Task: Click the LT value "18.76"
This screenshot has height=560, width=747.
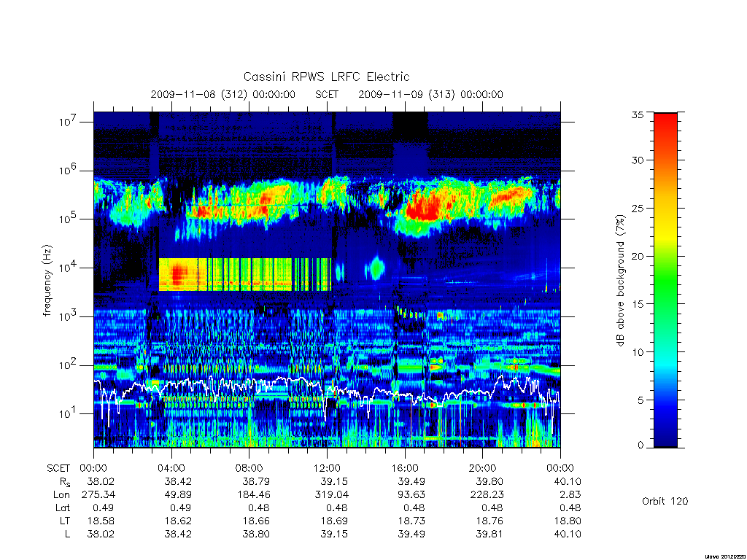Action: point(489,521)
